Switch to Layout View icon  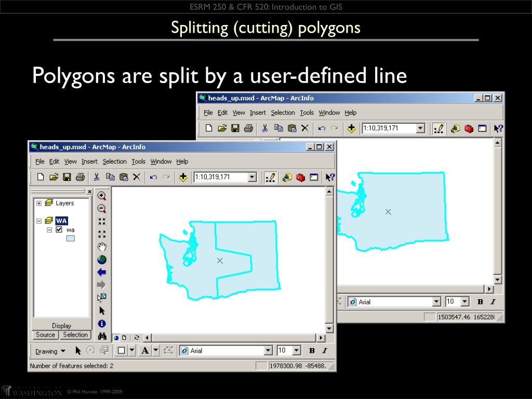coord(124,338)
